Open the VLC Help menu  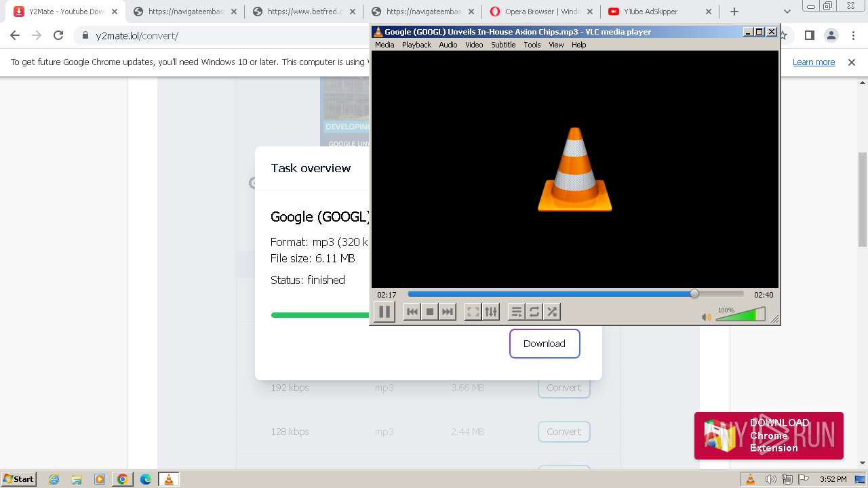click(578, 45)
